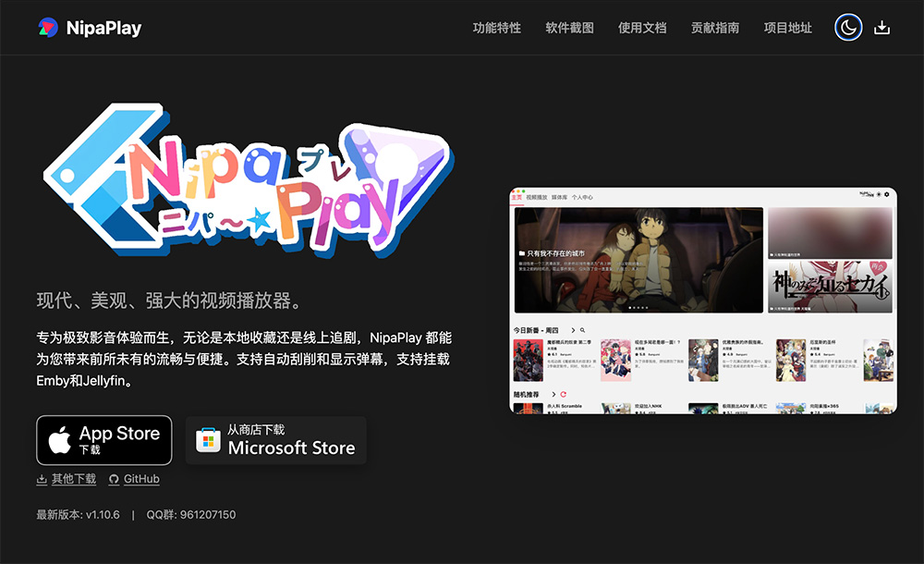The image size is (924, 564).
Task: Click NipaPlay header brand text
Action: [x=103, y=28]
